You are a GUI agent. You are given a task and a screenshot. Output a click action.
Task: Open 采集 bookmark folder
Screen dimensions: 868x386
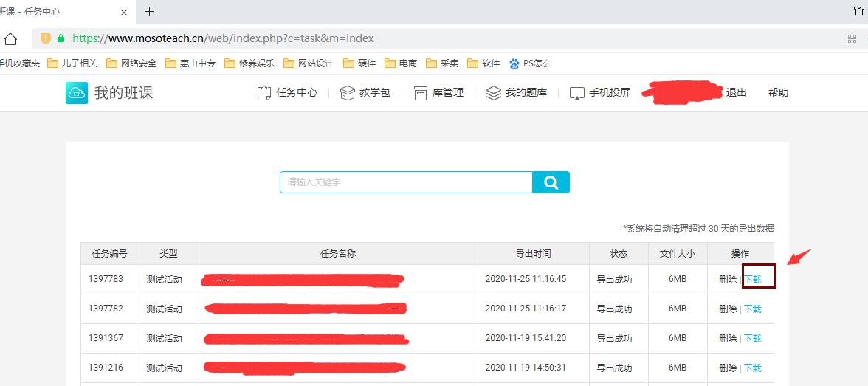[441, 63]
